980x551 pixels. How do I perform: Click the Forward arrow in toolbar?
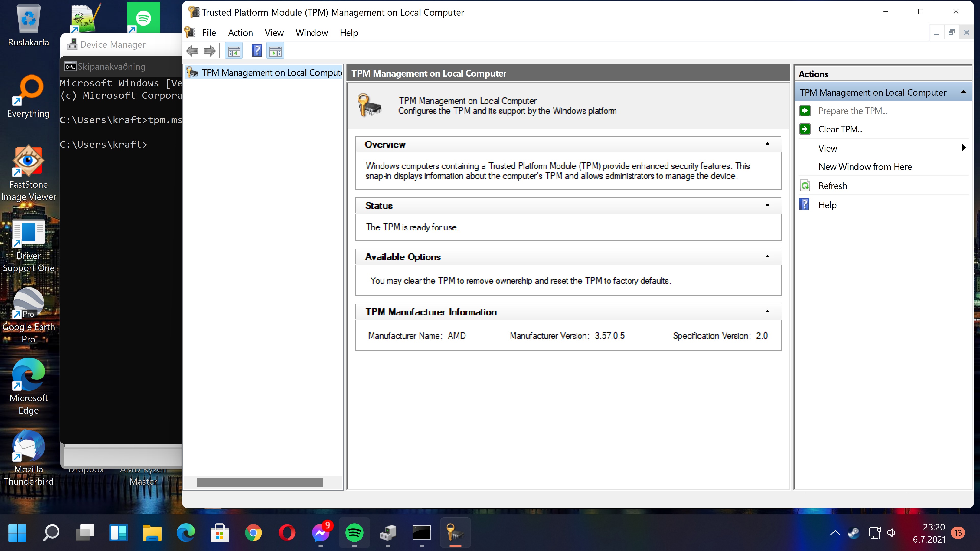(x=210, y=51)
